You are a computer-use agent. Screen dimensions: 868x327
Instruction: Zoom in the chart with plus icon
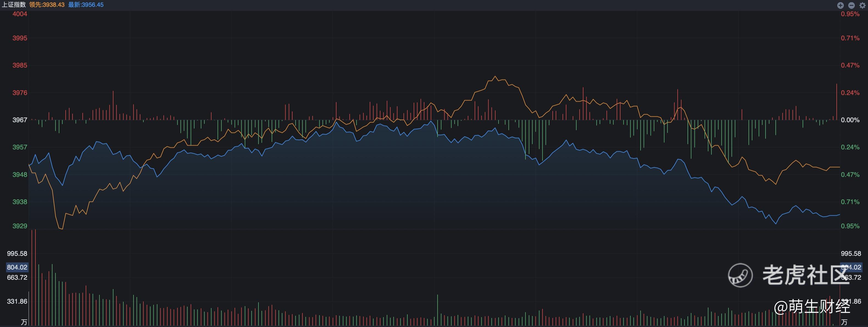840,5
